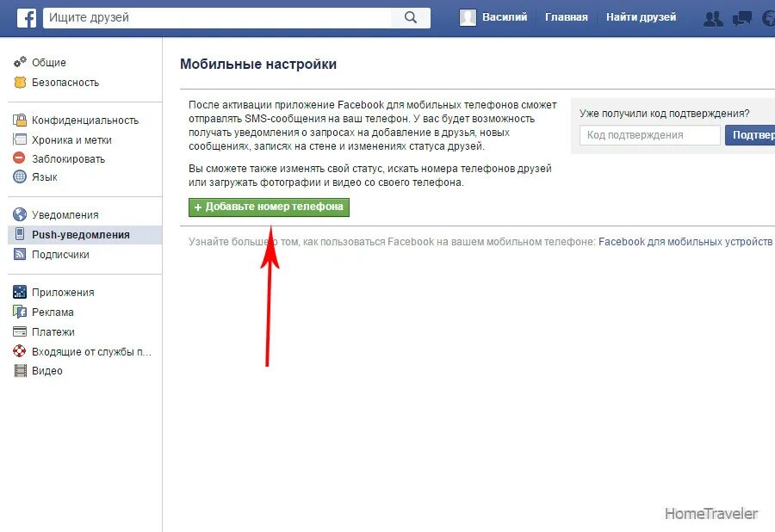
Task: Click the lock icon beside Конфиденциальность
Action: pos(20,120)
